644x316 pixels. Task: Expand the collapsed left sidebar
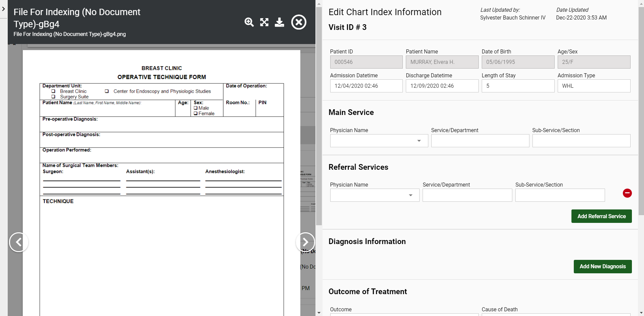coord(3,9)
